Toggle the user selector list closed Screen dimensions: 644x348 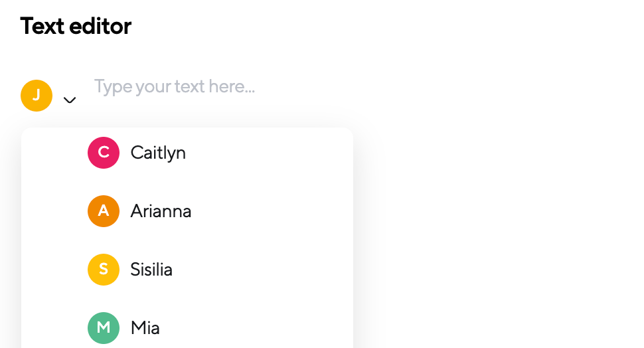point(69,100)
